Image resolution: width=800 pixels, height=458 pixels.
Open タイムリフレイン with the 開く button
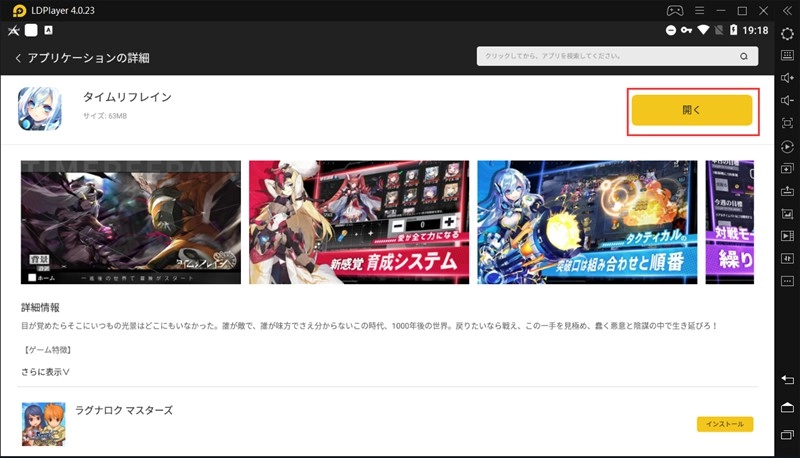[x=692, y=110]
